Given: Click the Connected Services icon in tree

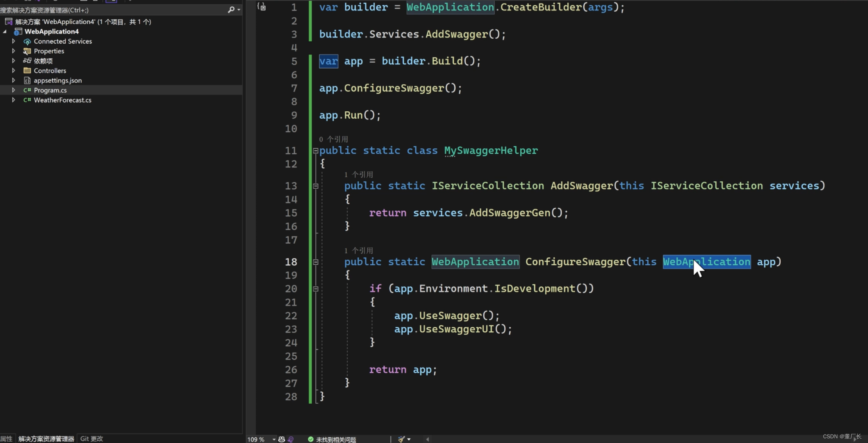Looking at the screenshot, I should (x=27, y=41).
